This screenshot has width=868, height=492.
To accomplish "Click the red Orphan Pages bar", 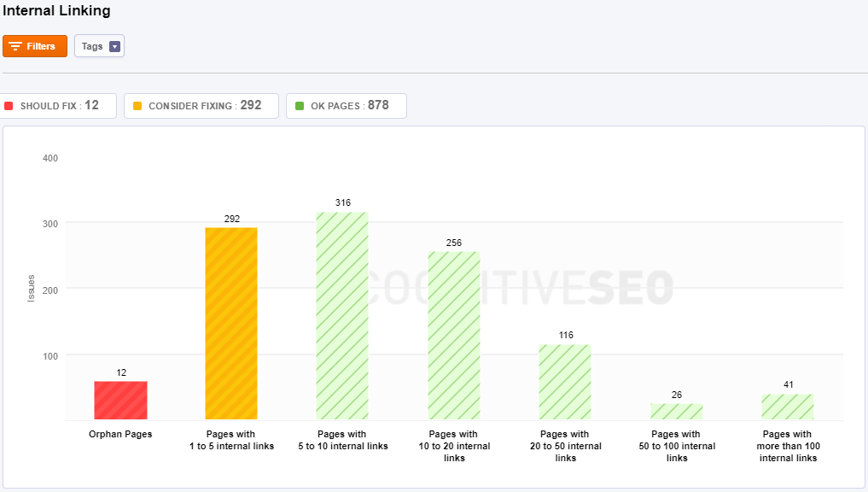I will (x=120, y=401).
